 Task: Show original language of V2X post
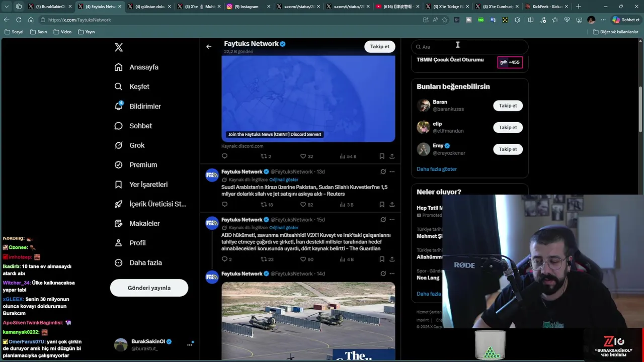pyautogui.click(x=284, y=228)
